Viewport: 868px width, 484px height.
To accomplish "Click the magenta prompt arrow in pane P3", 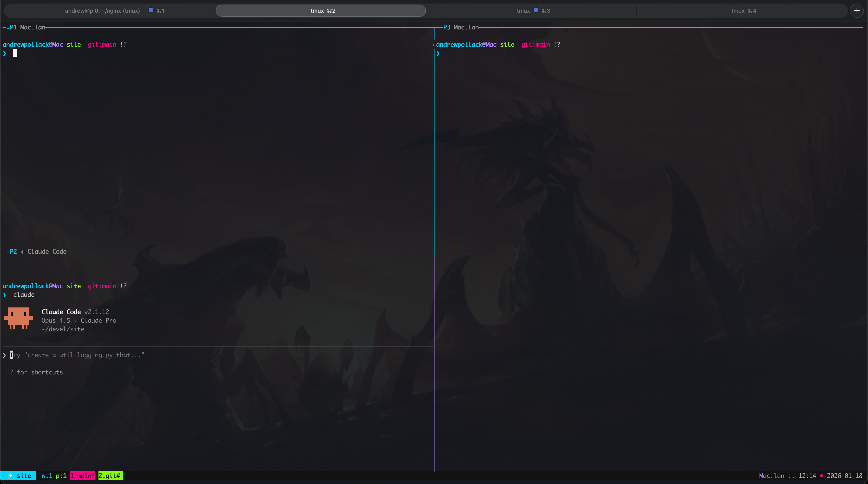I will click(x=438, y=53).
